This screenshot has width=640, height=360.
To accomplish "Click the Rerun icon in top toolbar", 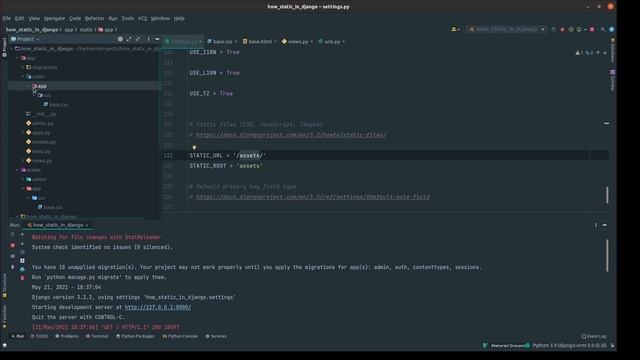I will 553,29.
